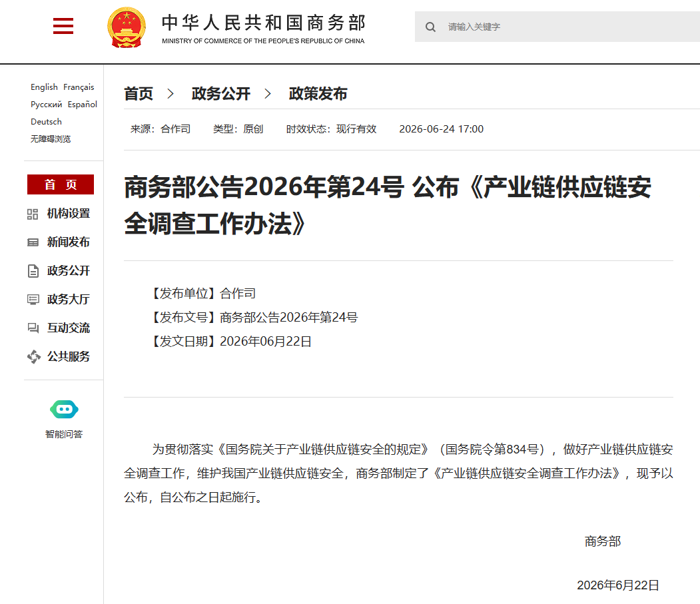Open the red hamburger menu icon

click(63, 26)
